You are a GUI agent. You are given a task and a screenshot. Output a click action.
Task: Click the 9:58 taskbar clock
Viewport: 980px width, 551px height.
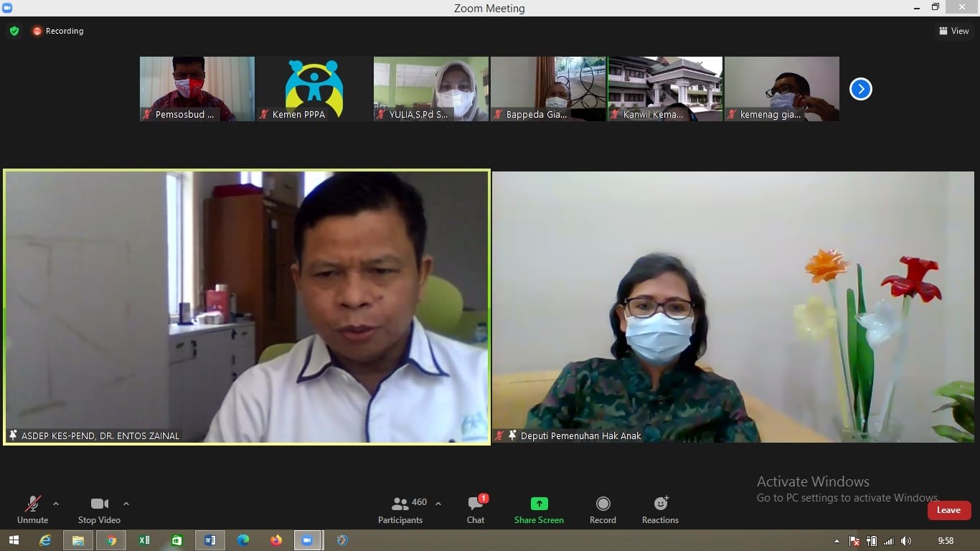[x=946, y=541]
